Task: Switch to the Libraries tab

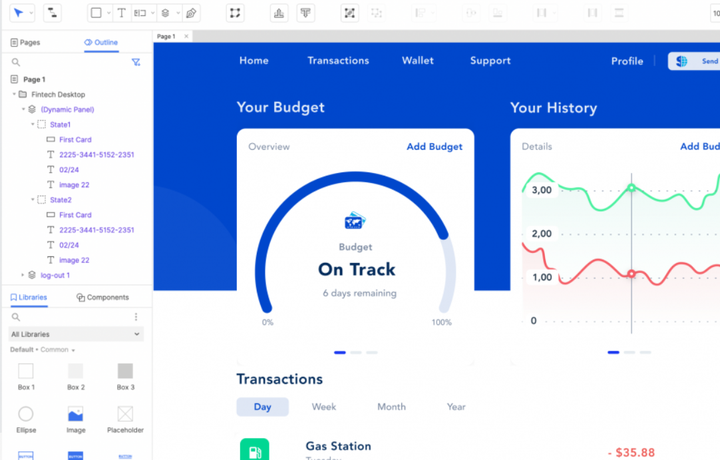Action: [29, 297]
